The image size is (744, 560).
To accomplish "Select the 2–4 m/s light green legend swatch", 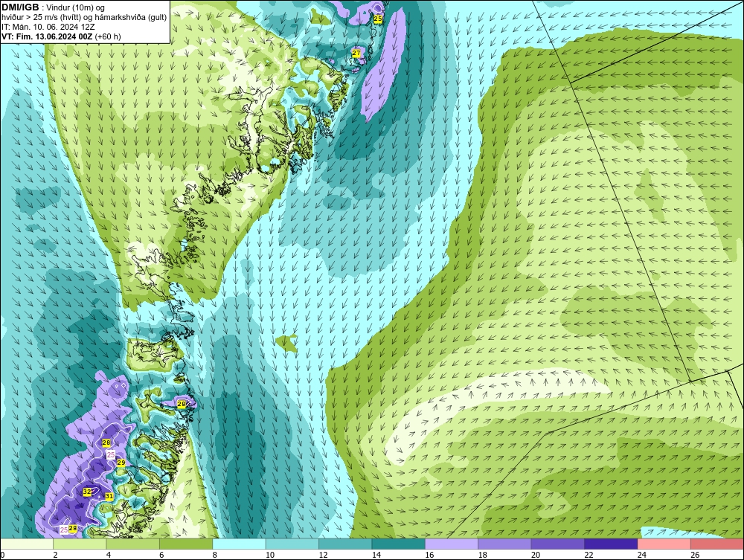I will coord(80,544).
